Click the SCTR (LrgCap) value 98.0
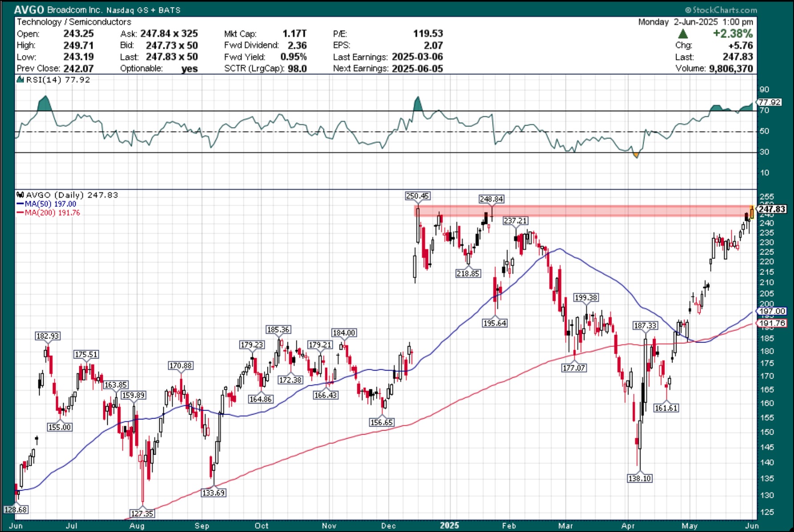This screenshot has width=794, height=532. tap(297, 69)
